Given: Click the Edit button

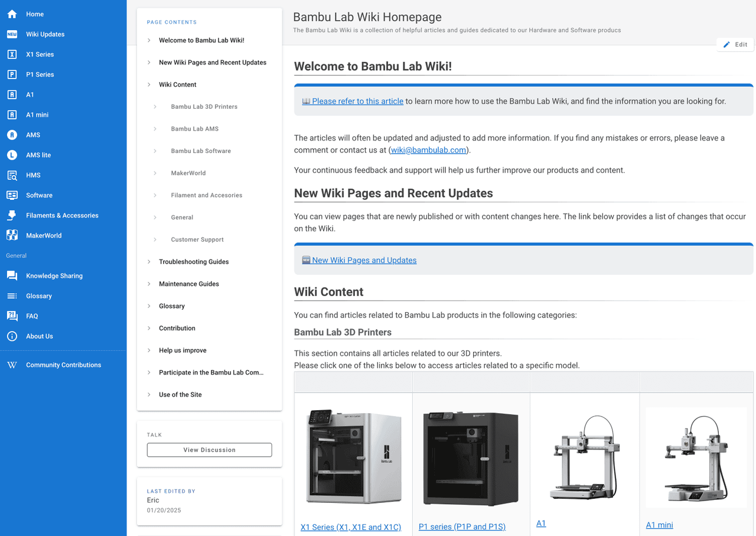Looking at the screenshot, I should pos(735,44).
